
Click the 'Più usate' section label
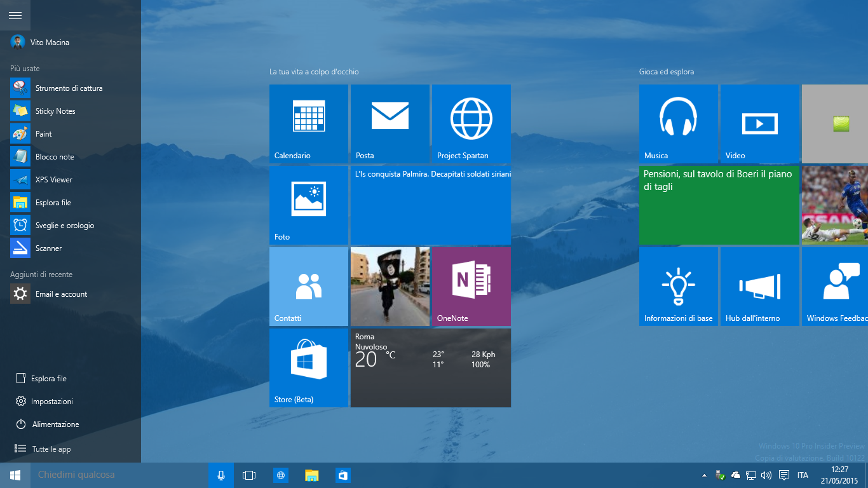point(25,69)
